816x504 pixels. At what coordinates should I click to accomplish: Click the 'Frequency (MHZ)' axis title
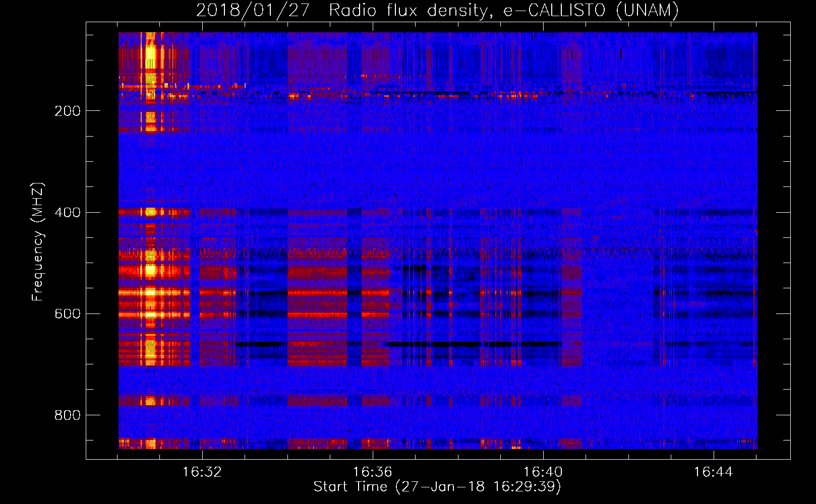point(38,242)
